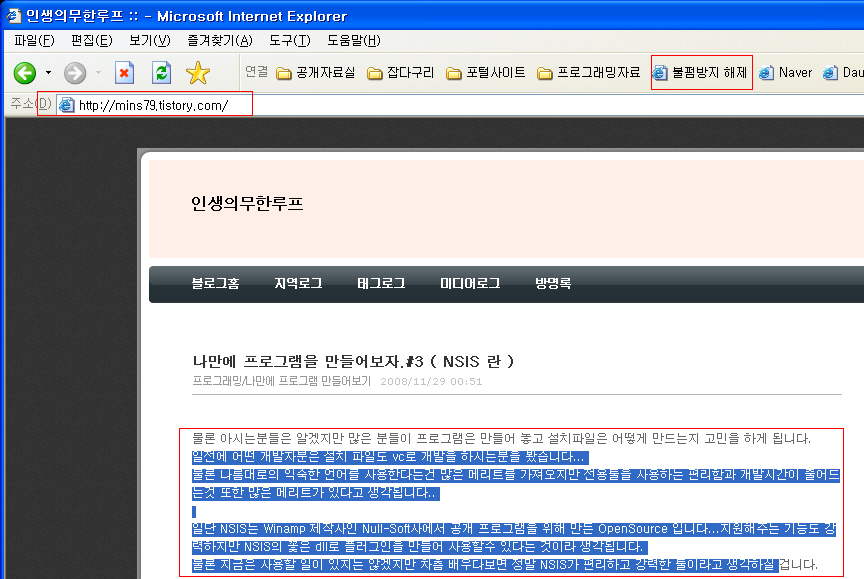
Task: Expand the Forward button history dropdown arrow
Action: (99, 73)
